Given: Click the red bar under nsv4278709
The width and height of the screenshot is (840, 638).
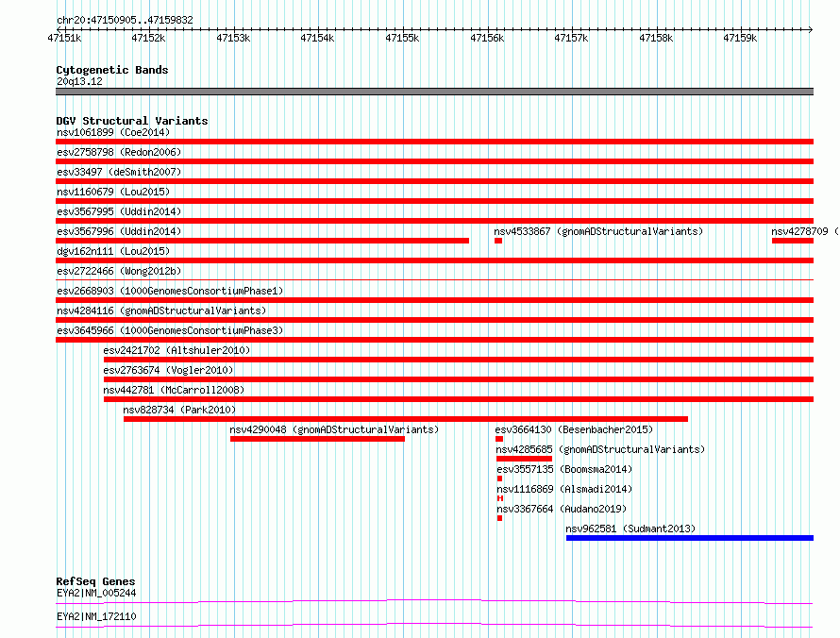Looking at the screenshot, I should 793,241.
